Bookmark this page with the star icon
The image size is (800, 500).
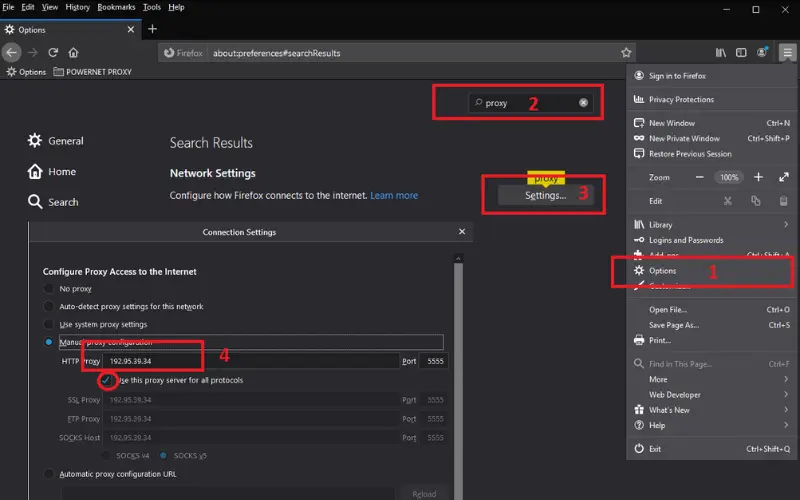click(626, 53)
